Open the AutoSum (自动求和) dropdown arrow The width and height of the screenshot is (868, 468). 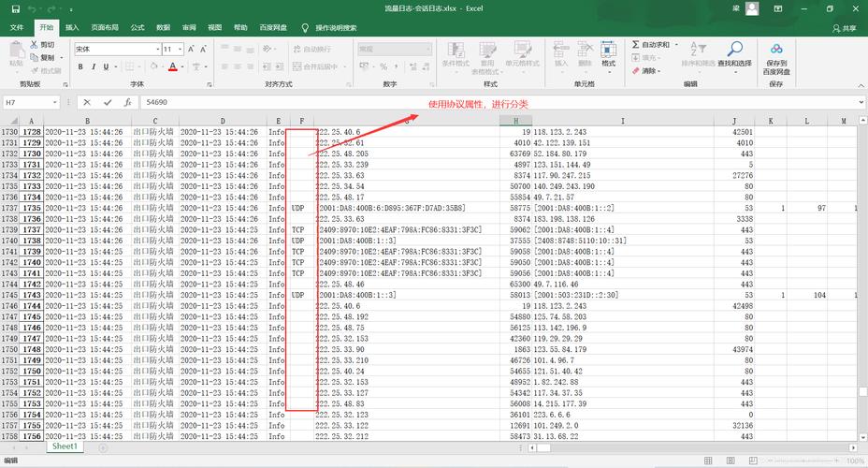[x=676, y=44]
